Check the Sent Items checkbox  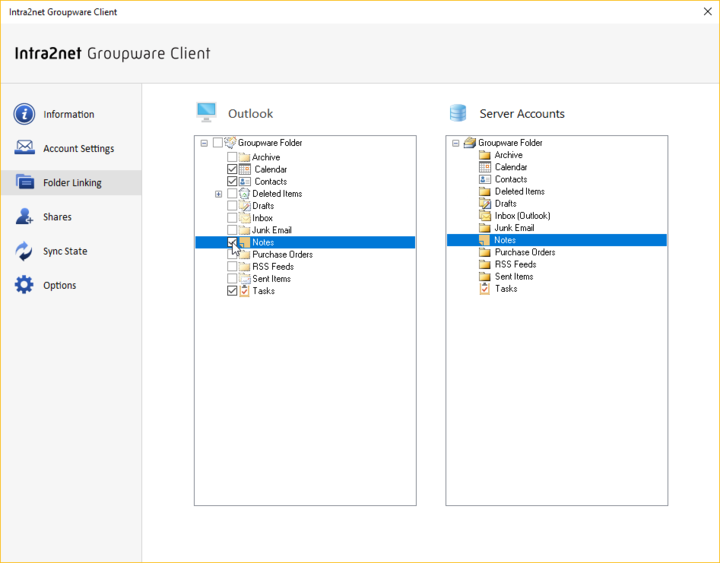coord(232,279)
